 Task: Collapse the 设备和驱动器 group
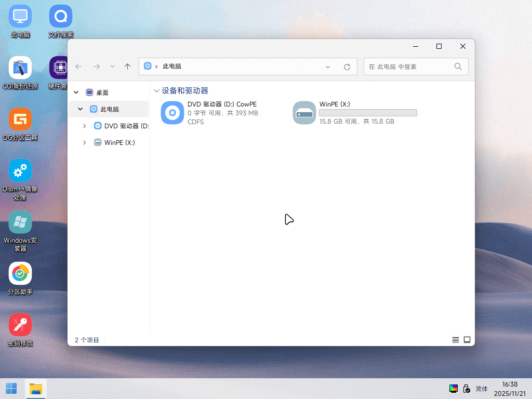[156, 90]
